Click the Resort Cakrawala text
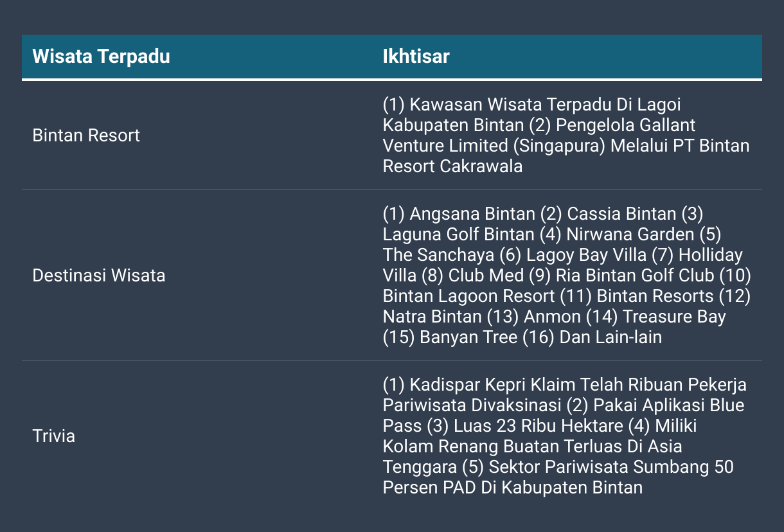 (452, 166)
